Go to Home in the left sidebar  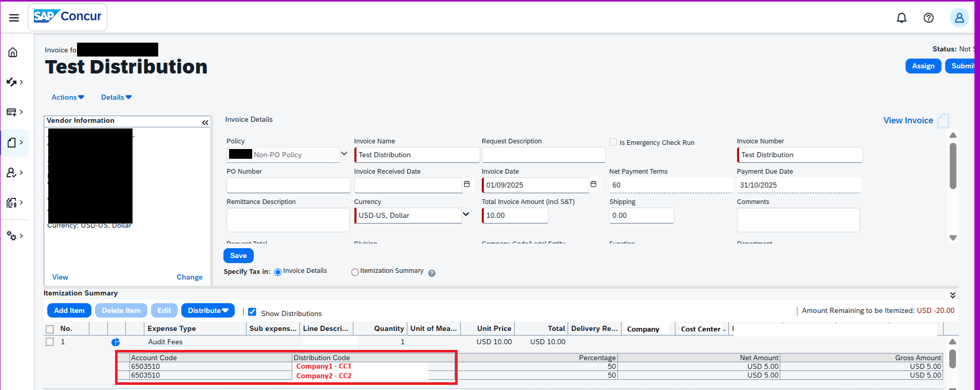click(13, 52)
